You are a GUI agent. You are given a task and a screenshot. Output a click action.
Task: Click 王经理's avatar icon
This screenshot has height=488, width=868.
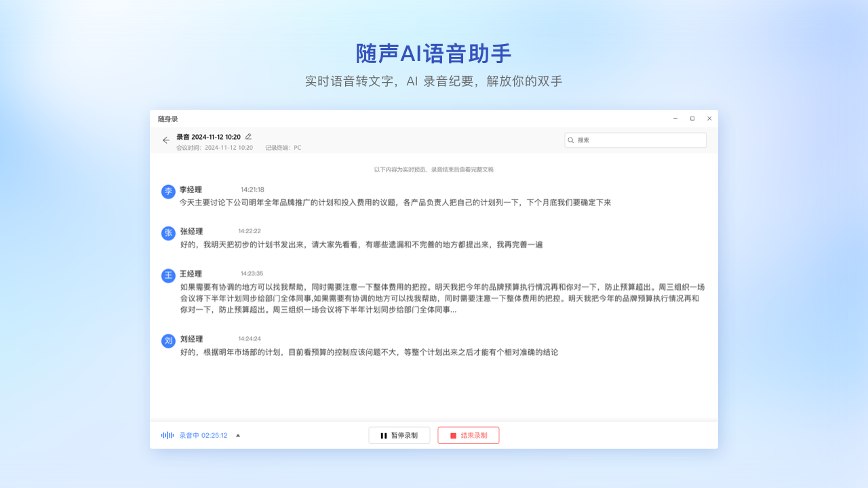point(167,275)
